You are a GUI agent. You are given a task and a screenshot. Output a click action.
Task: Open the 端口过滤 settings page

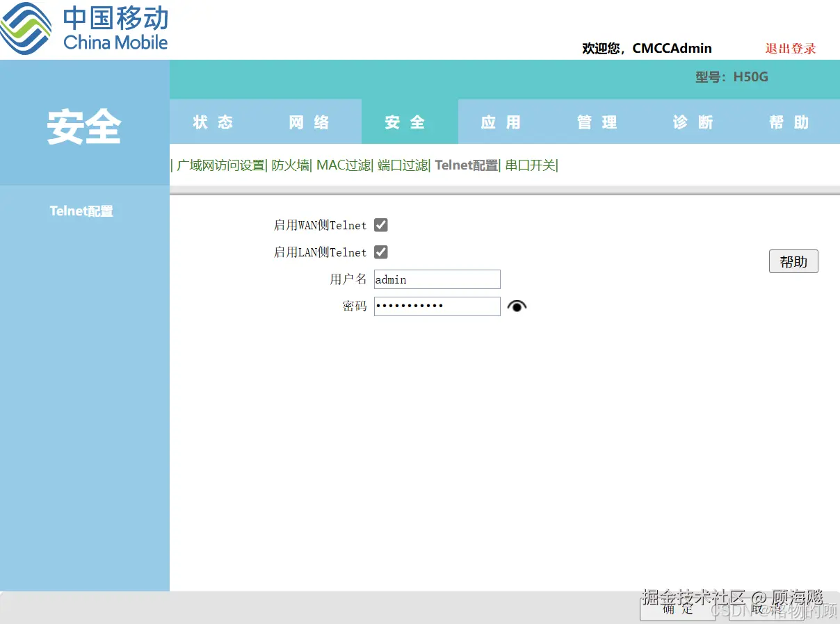click(402, 165)
